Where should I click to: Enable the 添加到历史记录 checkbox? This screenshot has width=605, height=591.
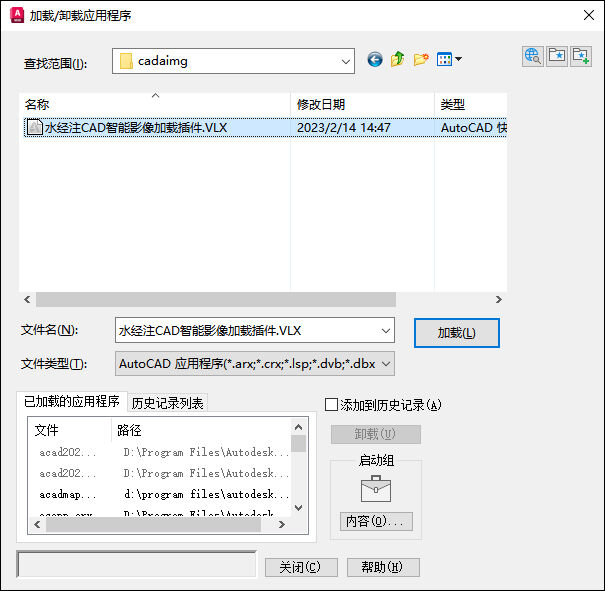tap(331, 405)
